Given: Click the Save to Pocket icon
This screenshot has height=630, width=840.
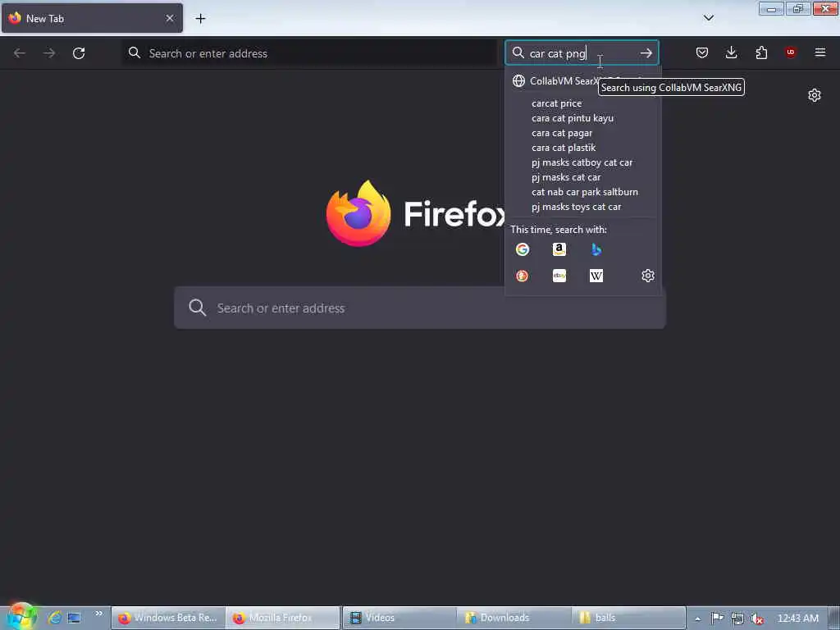Looking at the screenshot, I should click(702, 52).
